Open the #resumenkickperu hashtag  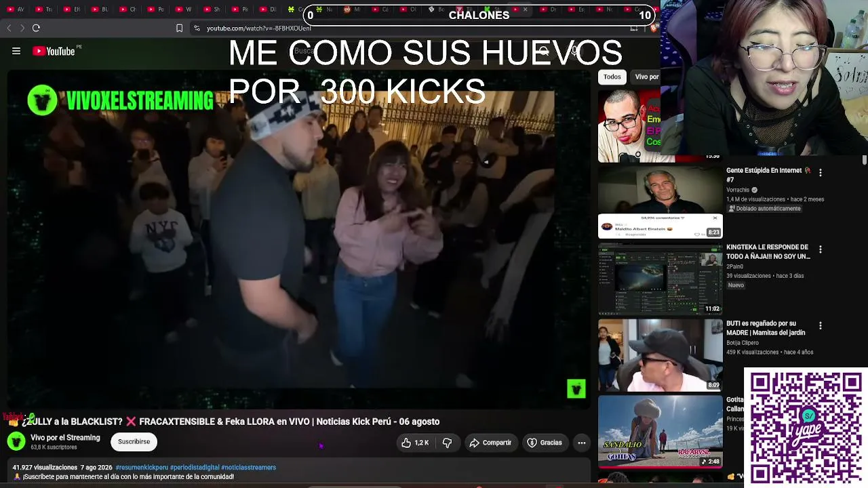142,468
